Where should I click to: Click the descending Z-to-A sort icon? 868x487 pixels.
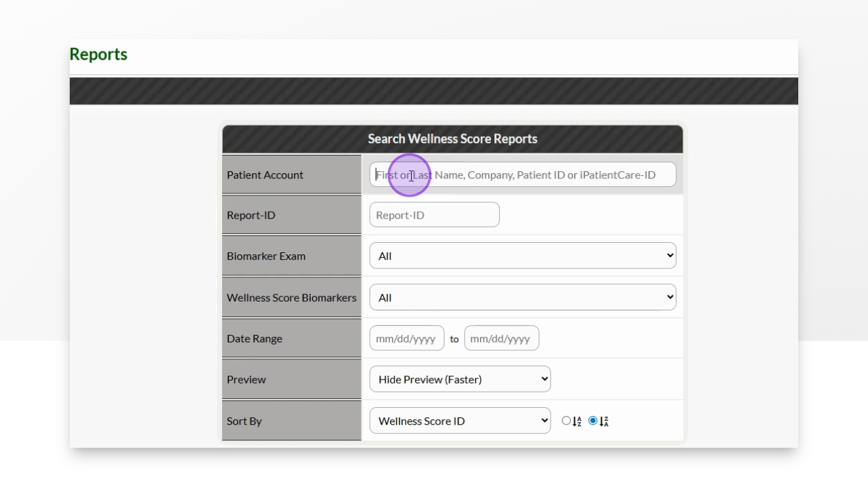[x=604, y=421]
